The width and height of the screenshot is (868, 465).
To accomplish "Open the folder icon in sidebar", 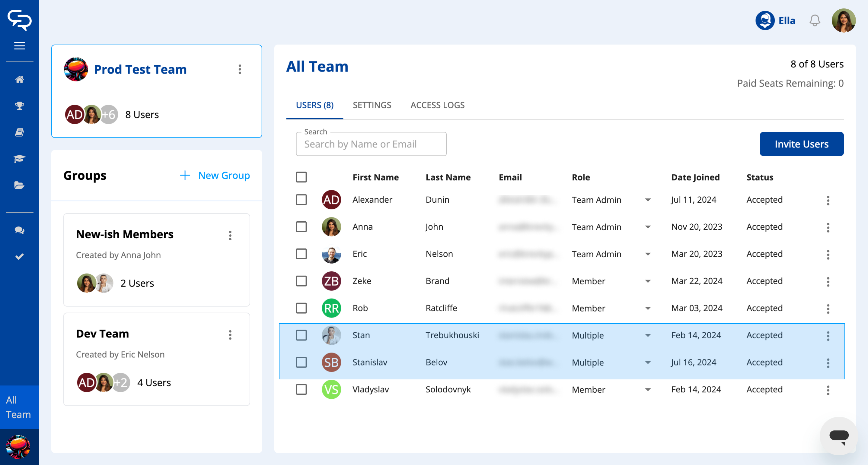I will [x=20, y=185].
